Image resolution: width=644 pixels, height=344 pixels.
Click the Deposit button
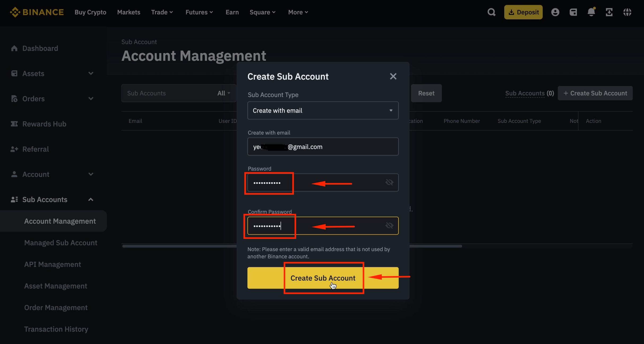[x=523, y=12]
